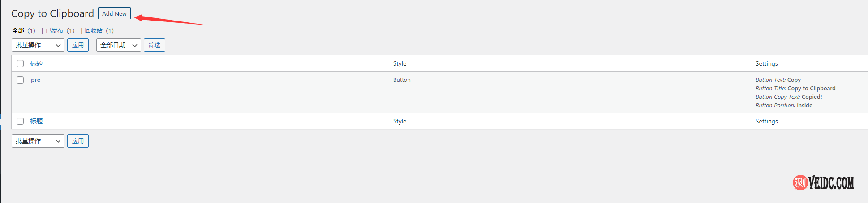Check the checkbox for the pre row

click(x=20, y=80)
